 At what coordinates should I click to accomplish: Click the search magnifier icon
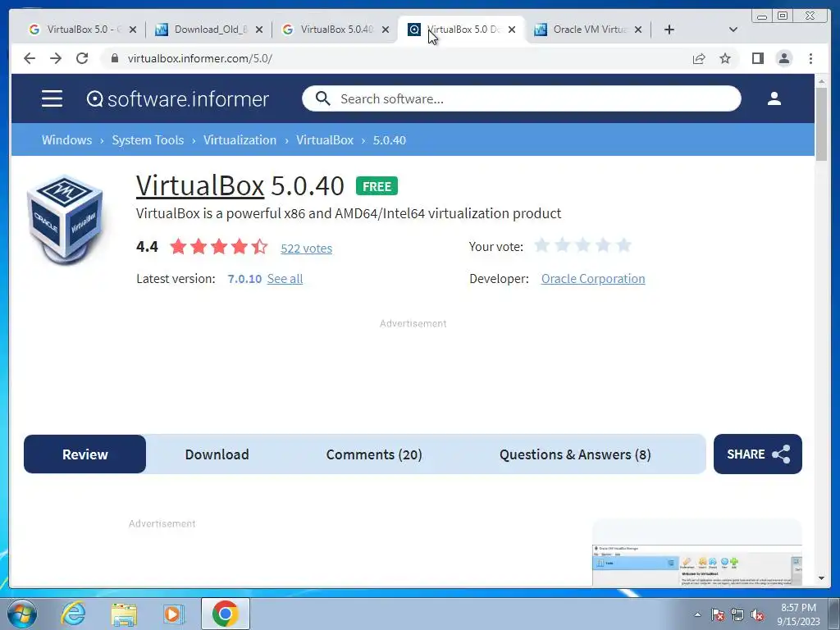[322, 98]
